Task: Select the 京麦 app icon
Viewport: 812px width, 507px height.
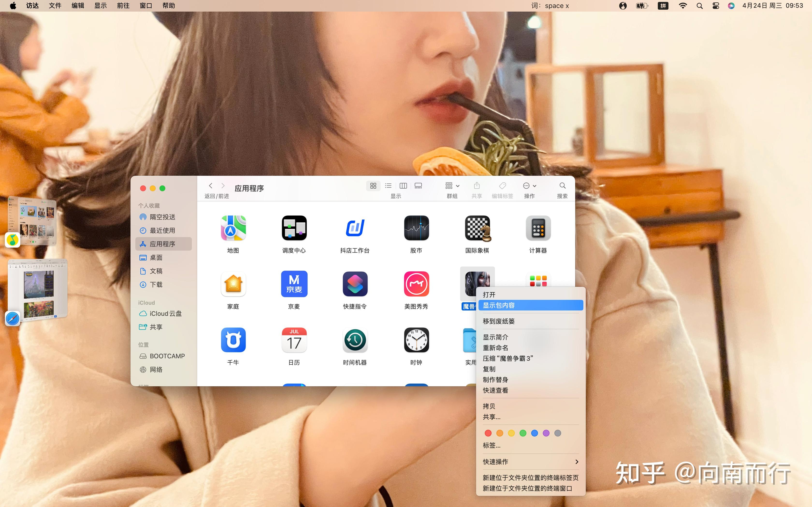Action: 294,284
